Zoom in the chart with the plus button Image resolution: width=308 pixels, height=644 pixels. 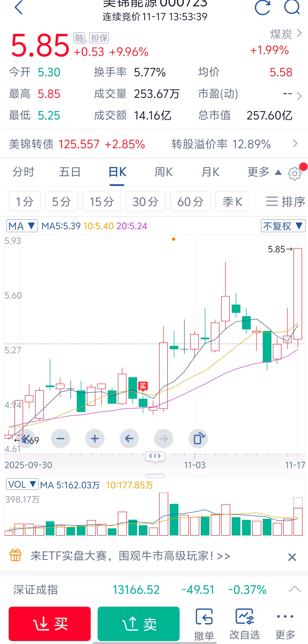click(95, 438)
